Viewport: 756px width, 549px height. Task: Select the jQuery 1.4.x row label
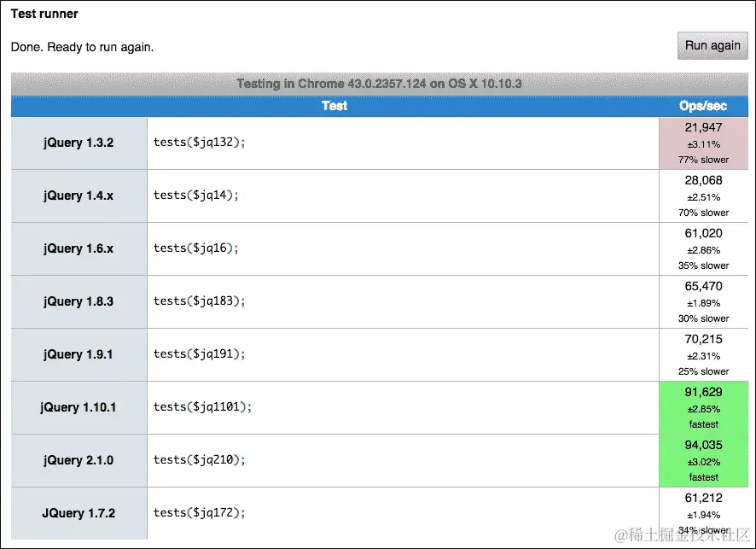click(79, 196)
